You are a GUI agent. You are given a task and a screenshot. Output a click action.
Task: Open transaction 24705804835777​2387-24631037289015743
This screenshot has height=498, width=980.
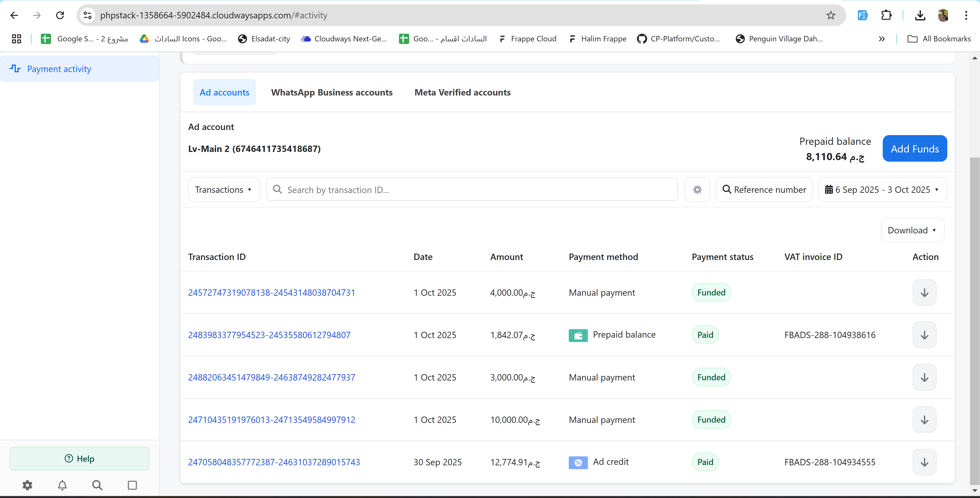click(x=274, y=462)
